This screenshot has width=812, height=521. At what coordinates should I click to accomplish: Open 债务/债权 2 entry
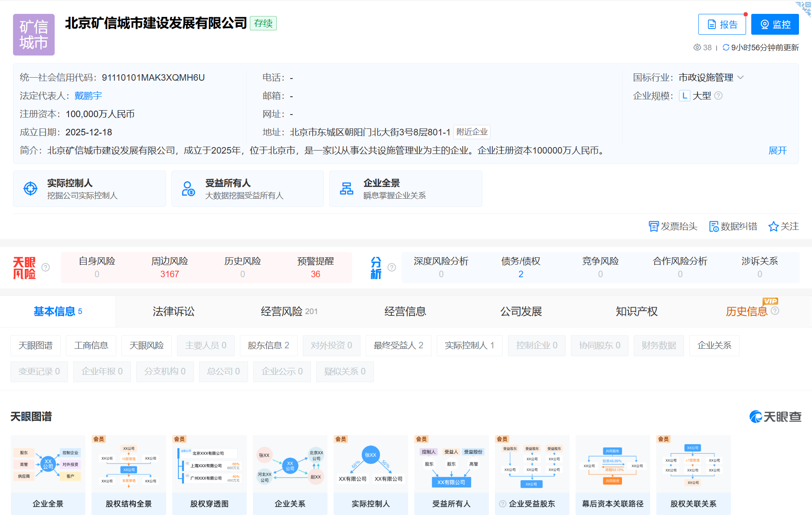click(x=521, y=268)
